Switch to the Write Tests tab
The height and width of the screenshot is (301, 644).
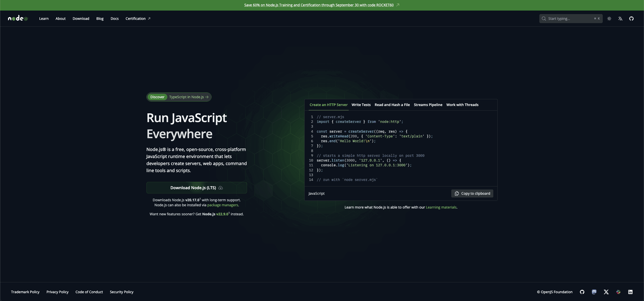coord(361,105)
